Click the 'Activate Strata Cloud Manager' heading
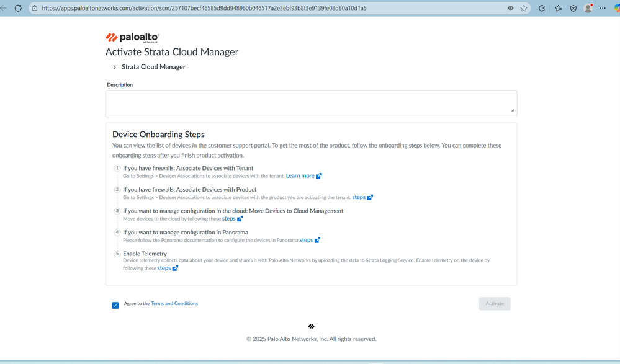Image resolution: width=620 pixels, height=364 pixels. pos(172,52)
